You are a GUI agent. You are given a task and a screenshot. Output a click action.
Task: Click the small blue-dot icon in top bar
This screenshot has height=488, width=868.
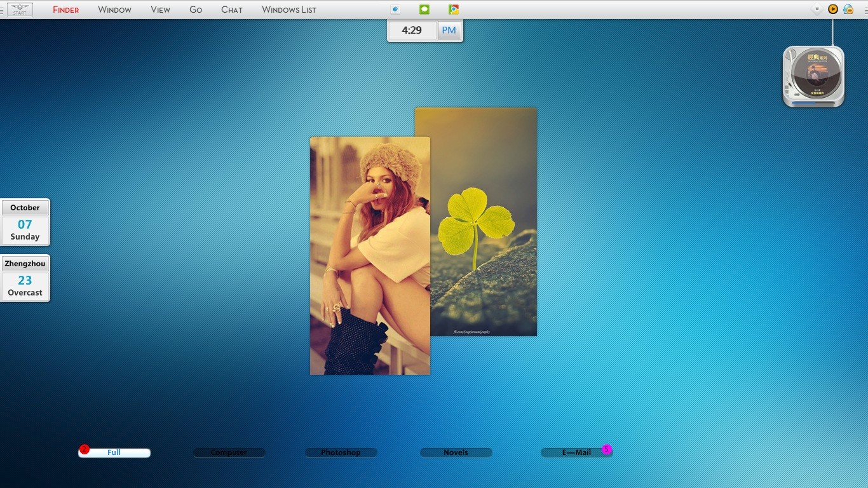[x=395, y=10]
